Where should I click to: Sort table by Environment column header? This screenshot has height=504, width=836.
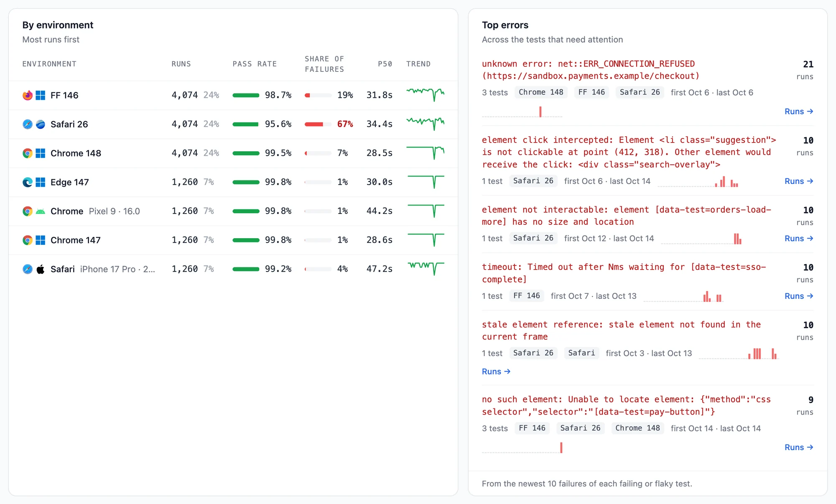(49, 64)
